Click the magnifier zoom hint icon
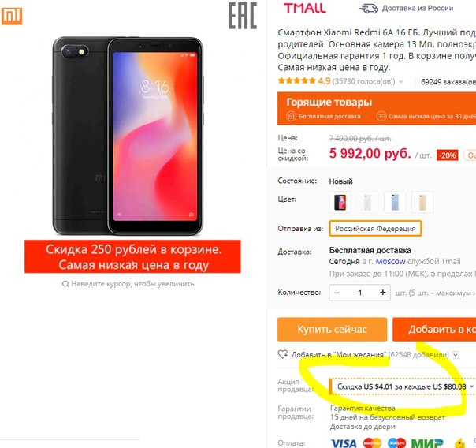The width and height of the screenshot is (476, 448). (65, 284)
